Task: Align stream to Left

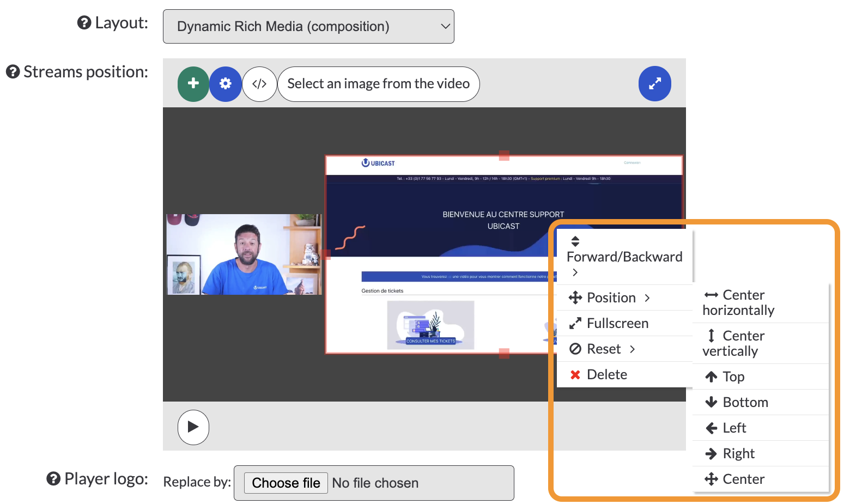Action: coord(761,428)
